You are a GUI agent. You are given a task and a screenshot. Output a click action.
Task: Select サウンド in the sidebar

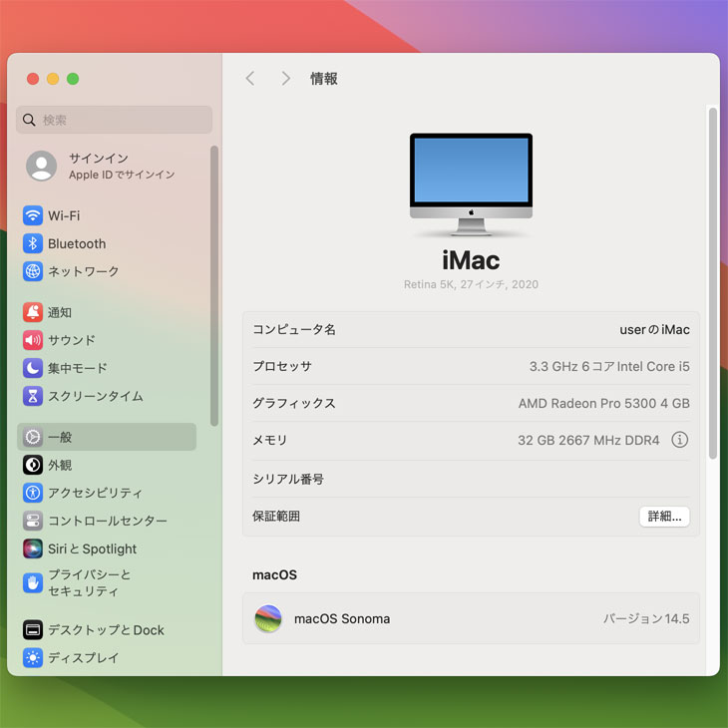(107, 340)
